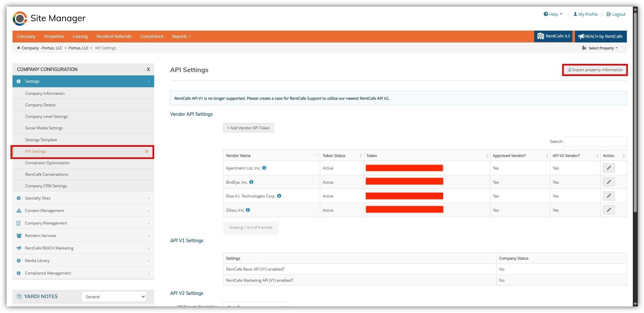Open the Properties menu
644x313 pixels.
(x=54, y=36)
